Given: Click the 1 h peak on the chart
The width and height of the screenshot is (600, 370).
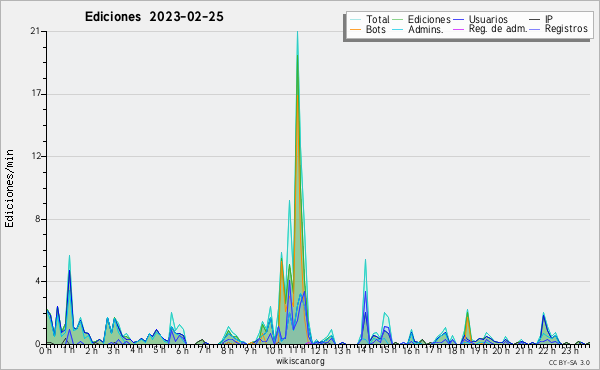Looking at the screenshot, I should pyautogui.click(x=69, y=257).
